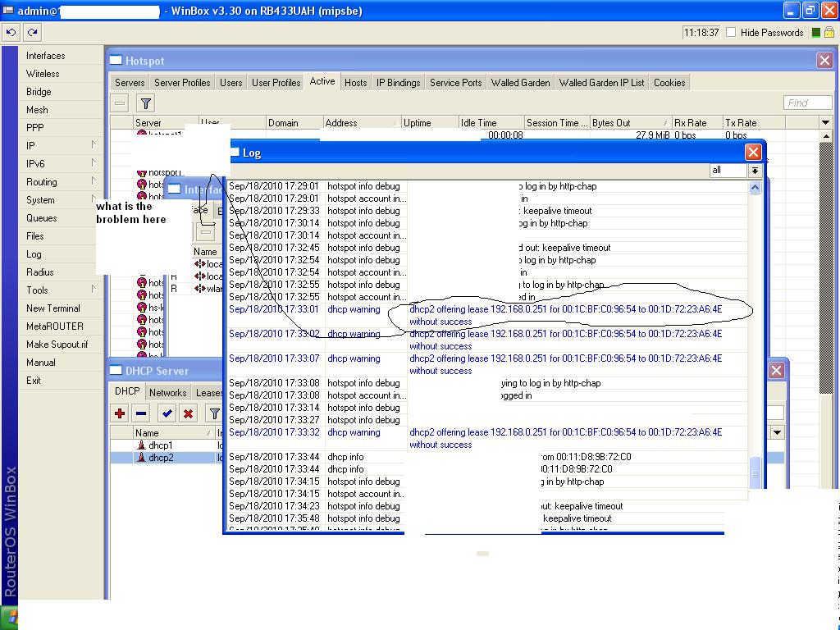Click the Find field in Hotspot window

pos(807,103)
